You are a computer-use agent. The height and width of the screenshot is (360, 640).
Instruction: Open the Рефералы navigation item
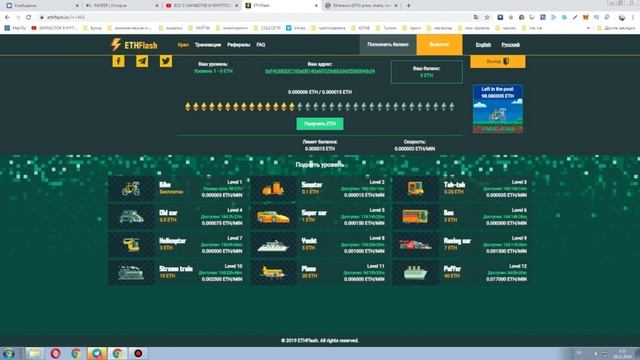point(239,44)
